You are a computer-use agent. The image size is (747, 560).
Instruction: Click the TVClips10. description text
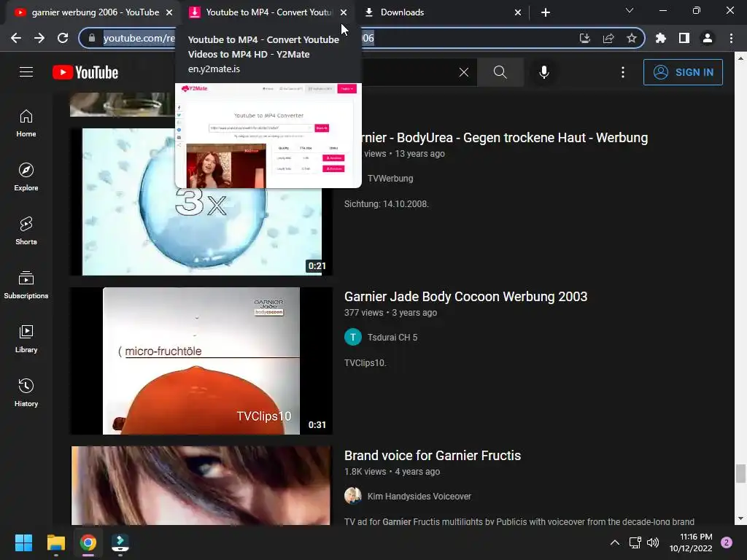tap(365, 363)
